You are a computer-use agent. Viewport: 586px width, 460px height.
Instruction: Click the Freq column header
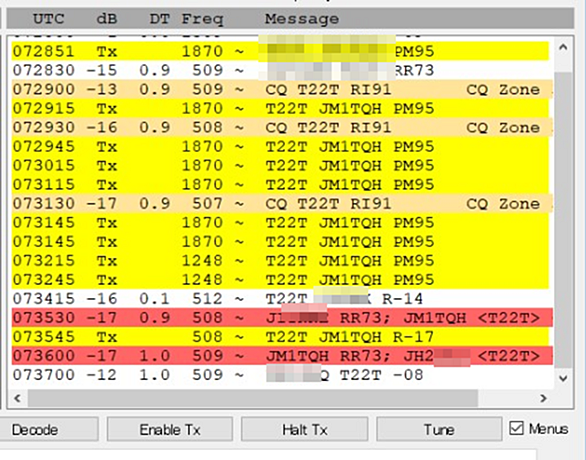[x=202, y=19]
